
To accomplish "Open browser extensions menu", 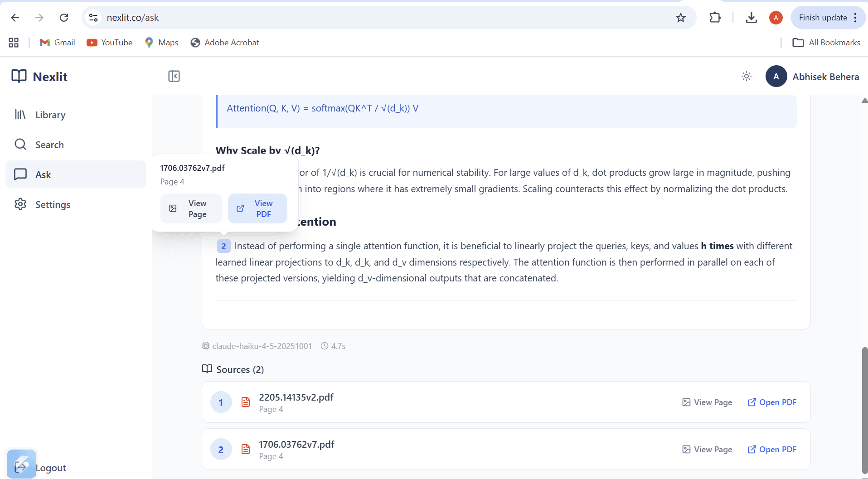I will (x=714, y=17).
